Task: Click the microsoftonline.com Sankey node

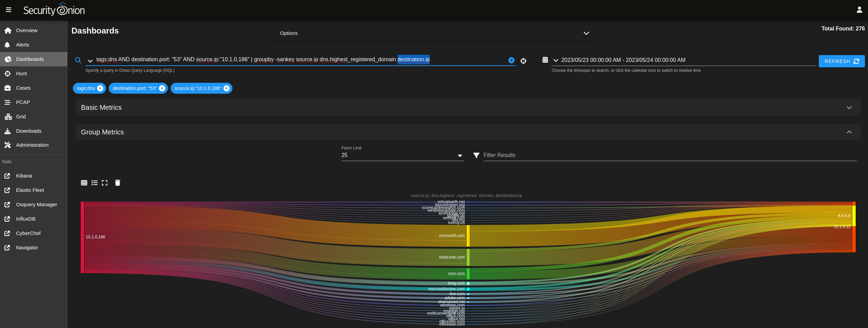Action: point(468,289)
